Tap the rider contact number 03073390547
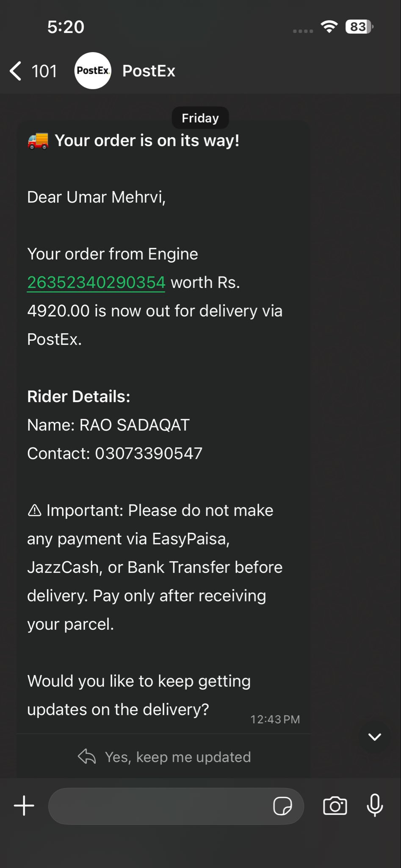The width and height of the screenshot is (401, 868). (149, 453)
